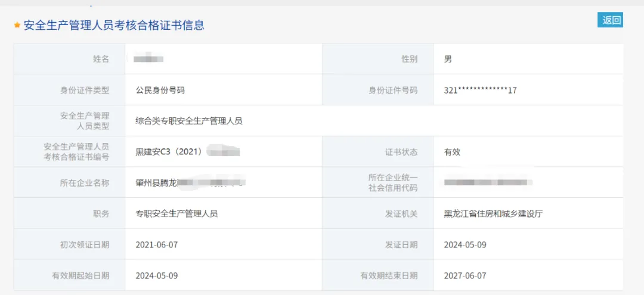Click the 安全生产管理人员考核合格证书信息 heading
The height and width of the screenshot is (295, 644).
coord(114,25)
